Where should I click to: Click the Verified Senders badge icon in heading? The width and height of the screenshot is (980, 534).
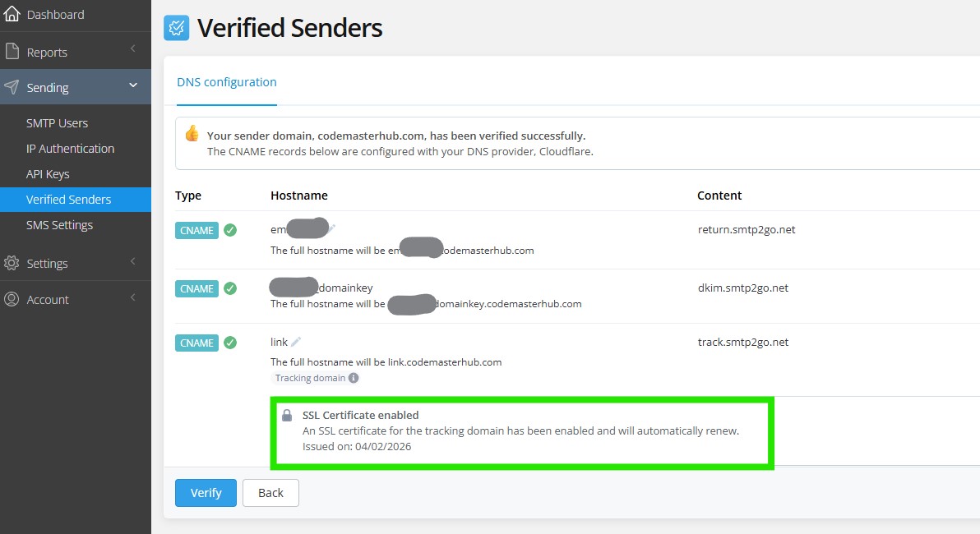click(176, 28)
